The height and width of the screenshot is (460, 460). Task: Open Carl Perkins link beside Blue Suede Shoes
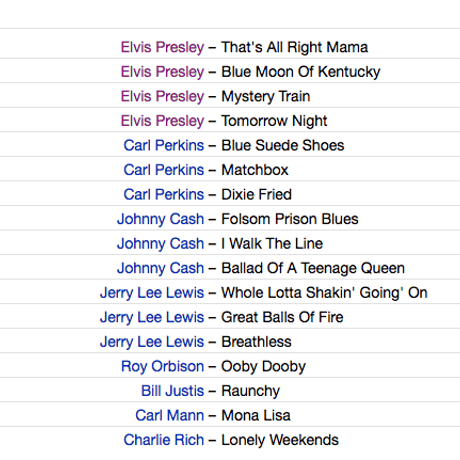pyautogui.click(x=164, y=145)
